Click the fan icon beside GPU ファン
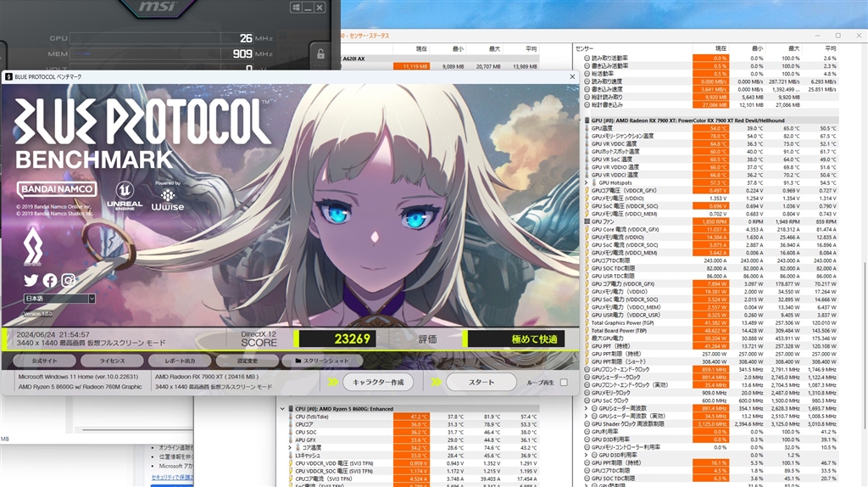The image size is (868, 487). coord(587,221)
